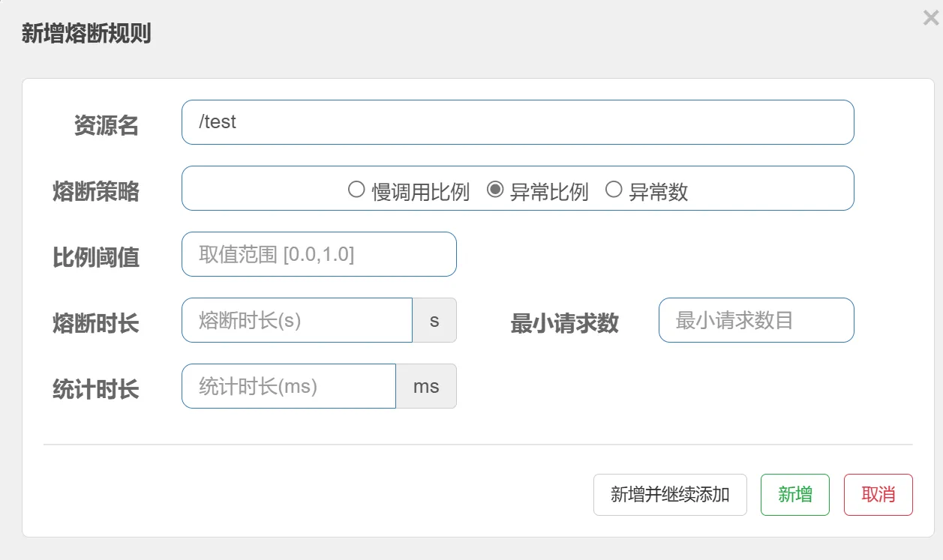This screenshot has height=560, width=943.
Task: Focus the 统计时长(ms) input field
Action: coord(289,386)
